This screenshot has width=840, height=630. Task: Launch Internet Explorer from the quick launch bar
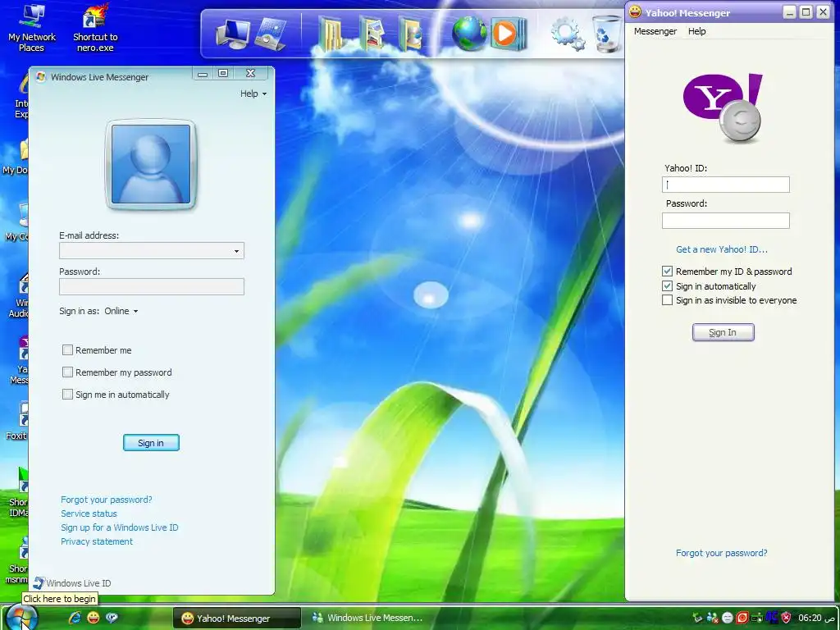pyautogui.click(x=75, y=618)
